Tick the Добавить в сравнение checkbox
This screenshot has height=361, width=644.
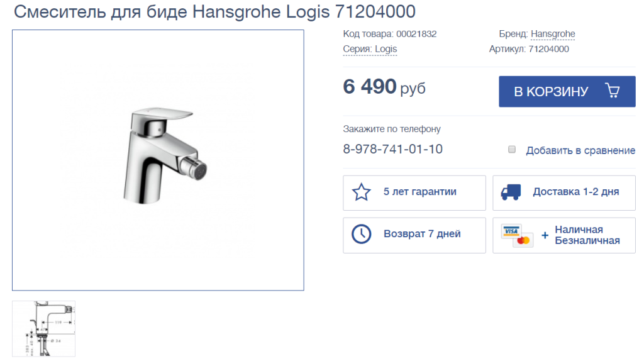tap(512, 149)
